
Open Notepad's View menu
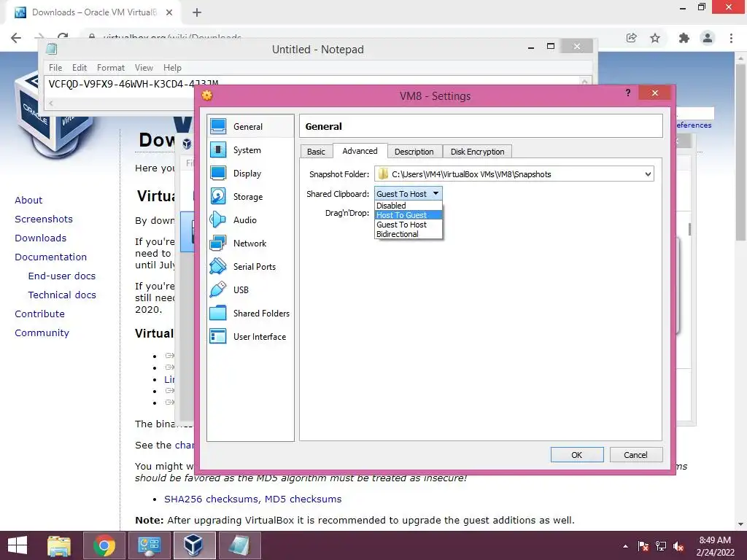[x=144, y=68]
